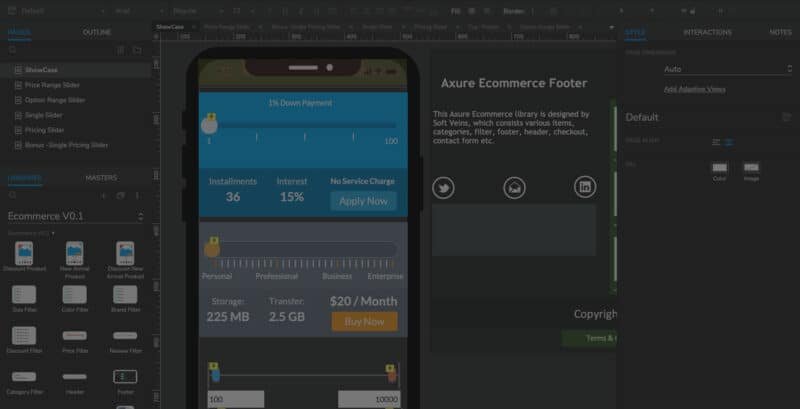Select the Size Filter library widget

pyautogui.click(x=24, y=294)
